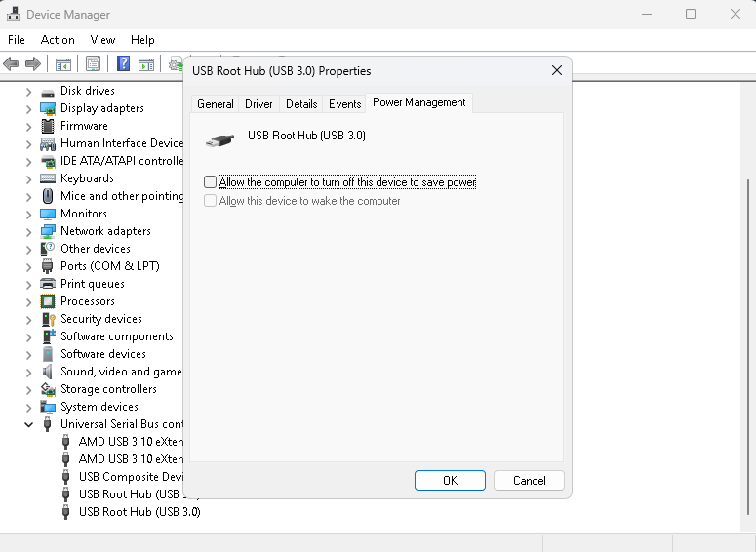Open the Action menu
The width and height of the screenshot is (756, 552).
58,40
